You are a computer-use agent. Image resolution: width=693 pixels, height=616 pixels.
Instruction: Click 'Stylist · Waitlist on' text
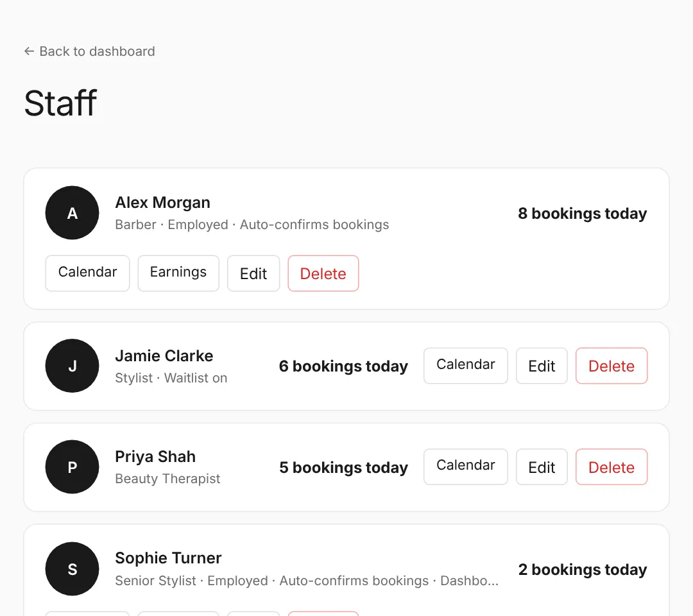pos(171,378)
